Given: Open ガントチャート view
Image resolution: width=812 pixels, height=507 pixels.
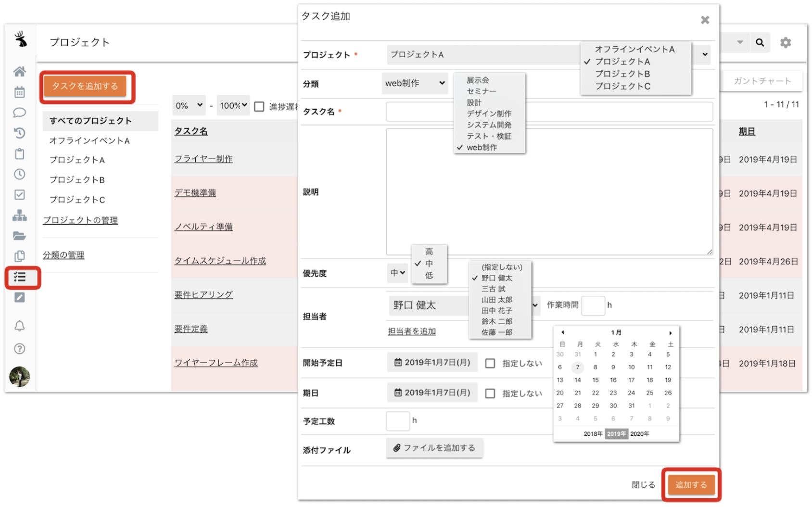Looking at the screenshot, I should [x=762, y=81].
